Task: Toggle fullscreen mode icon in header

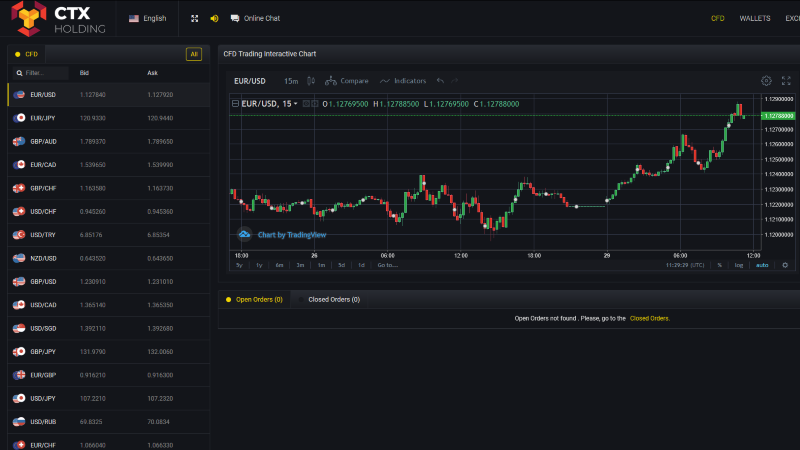Action: [194, 18]
